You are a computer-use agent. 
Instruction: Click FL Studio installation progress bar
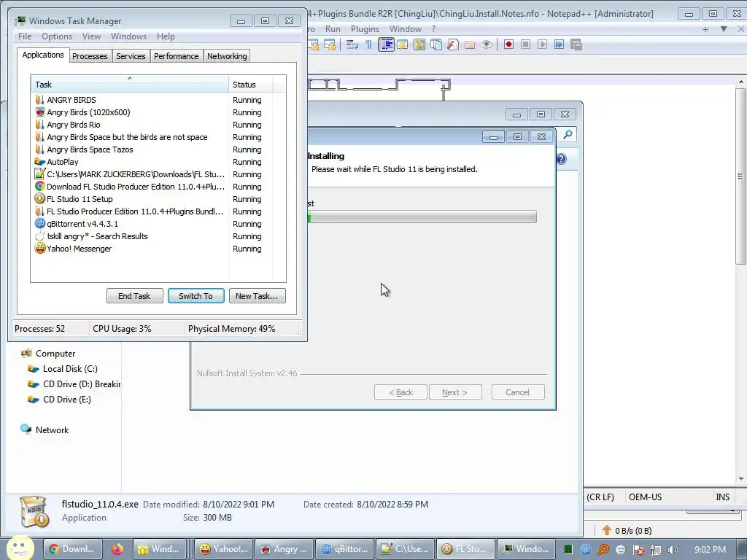[x=422, y=217]
